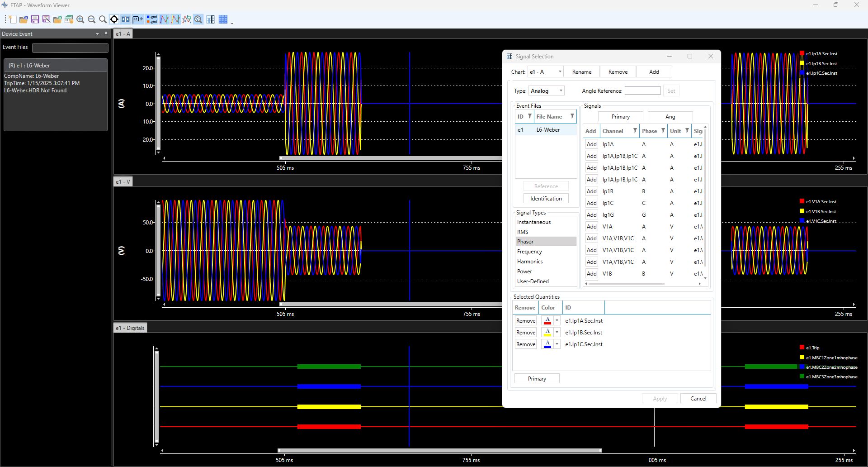Click Add button for Ig1G channel
The image size is (868, 467).
click(591, 215)
